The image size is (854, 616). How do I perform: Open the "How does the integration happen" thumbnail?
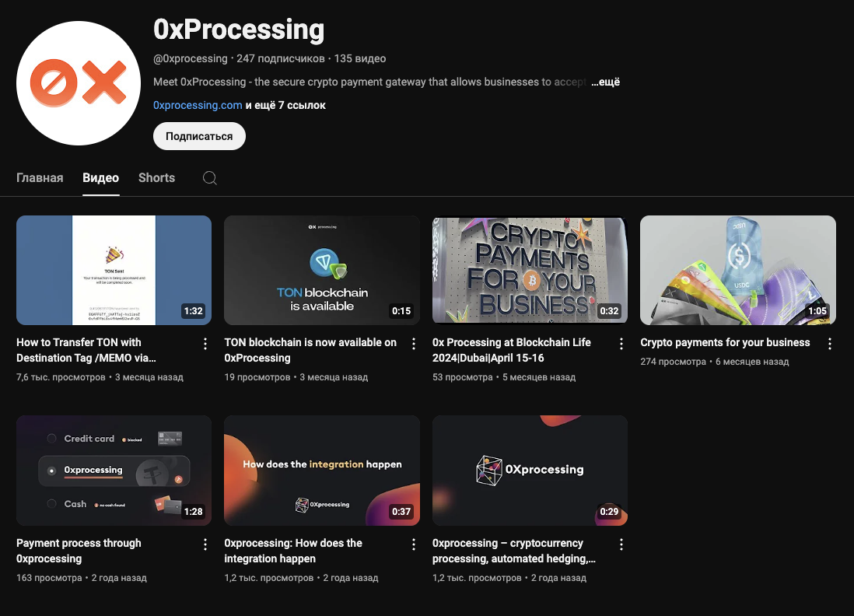pyautogui.click(x=322, y=471)
